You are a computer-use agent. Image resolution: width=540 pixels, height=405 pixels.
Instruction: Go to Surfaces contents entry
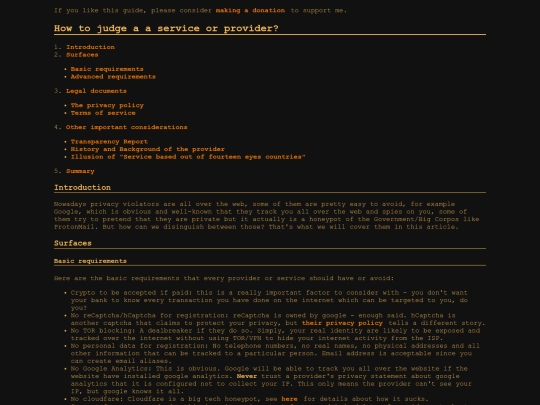(82, 55)
